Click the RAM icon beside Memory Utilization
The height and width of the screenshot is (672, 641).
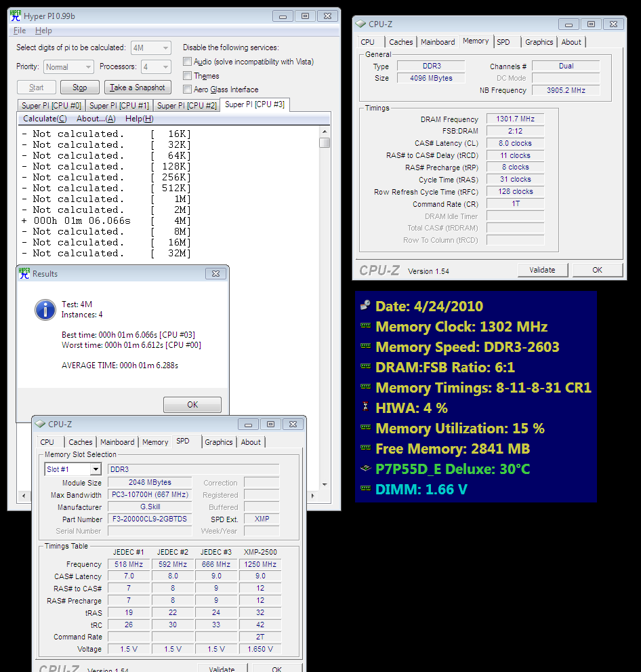365,427
